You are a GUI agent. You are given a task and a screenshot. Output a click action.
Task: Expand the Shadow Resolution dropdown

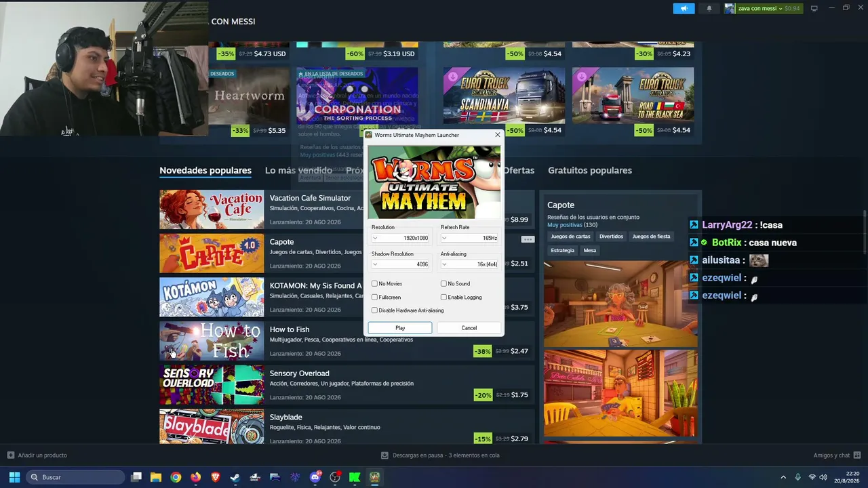(x=400, y=264)
